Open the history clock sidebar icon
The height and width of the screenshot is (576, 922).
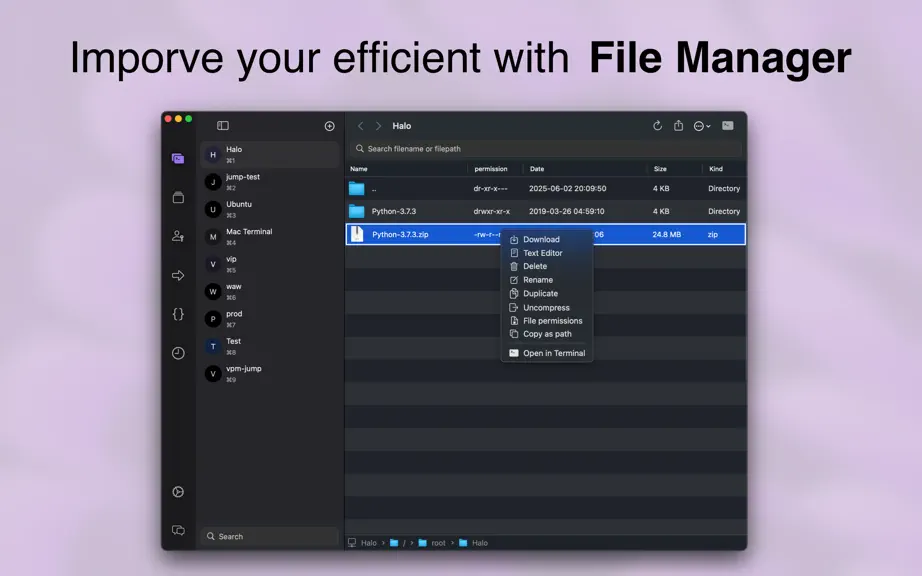tap(178, 353)
